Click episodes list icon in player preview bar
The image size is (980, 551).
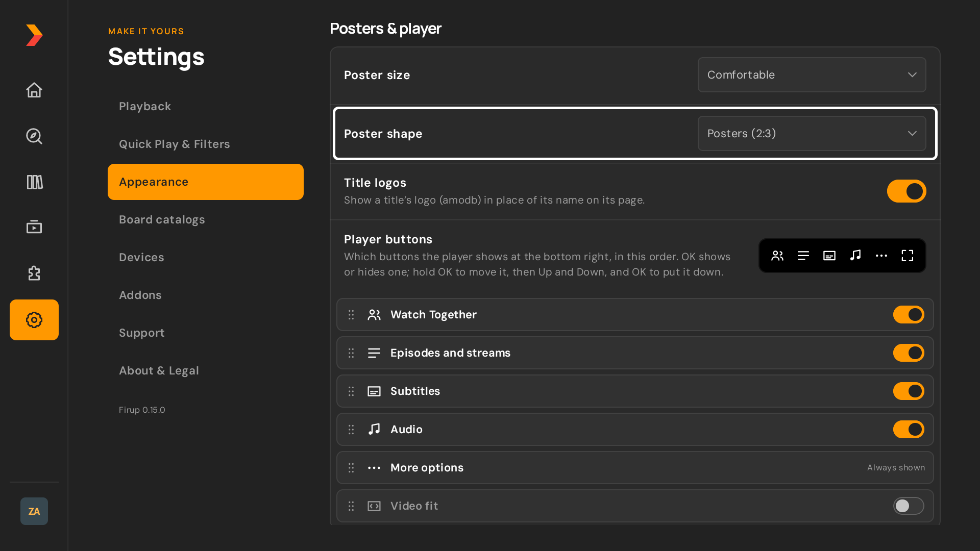tap(803, 256)
